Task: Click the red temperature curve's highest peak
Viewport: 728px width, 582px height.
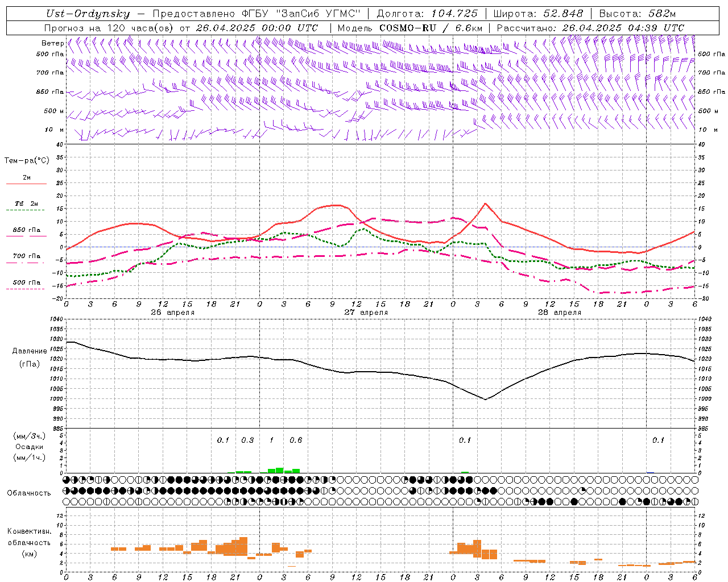Action: 485,203
